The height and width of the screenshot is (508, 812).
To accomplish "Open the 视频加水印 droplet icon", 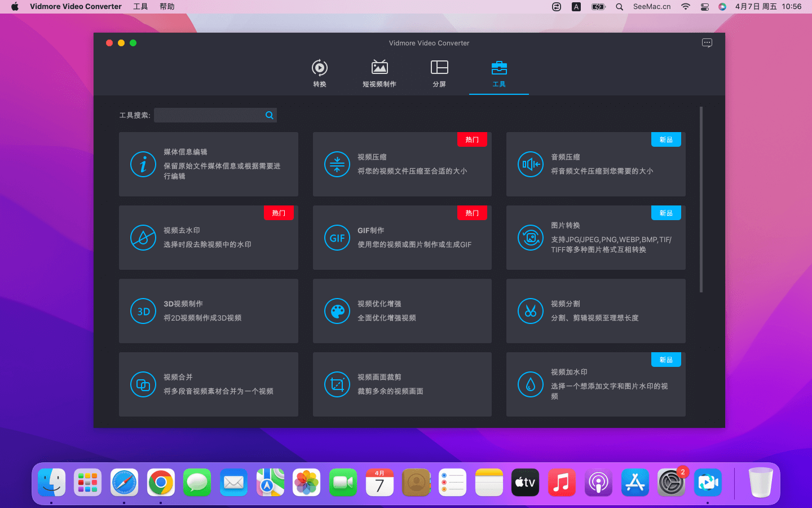I will 531,384.
